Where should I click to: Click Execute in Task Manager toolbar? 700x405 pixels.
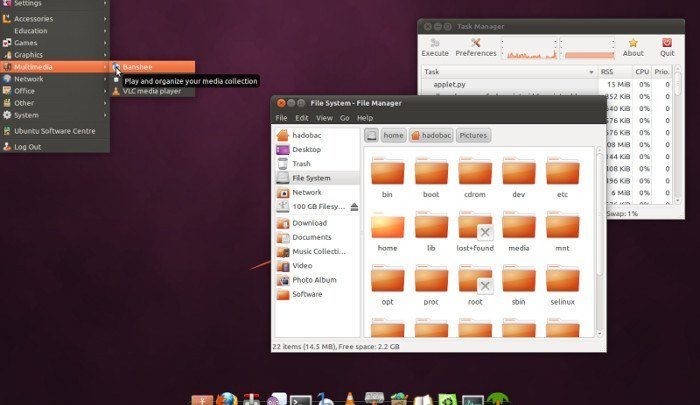coord(435,48)
